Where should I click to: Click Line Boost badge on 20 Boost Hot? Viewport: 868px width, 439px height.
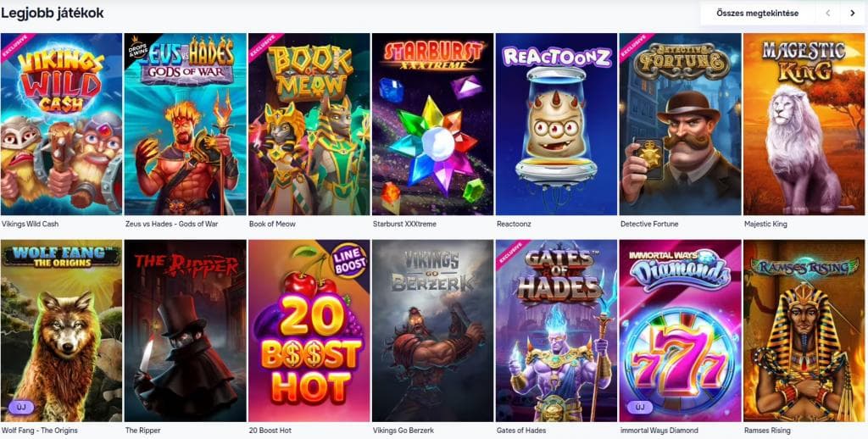350,260
